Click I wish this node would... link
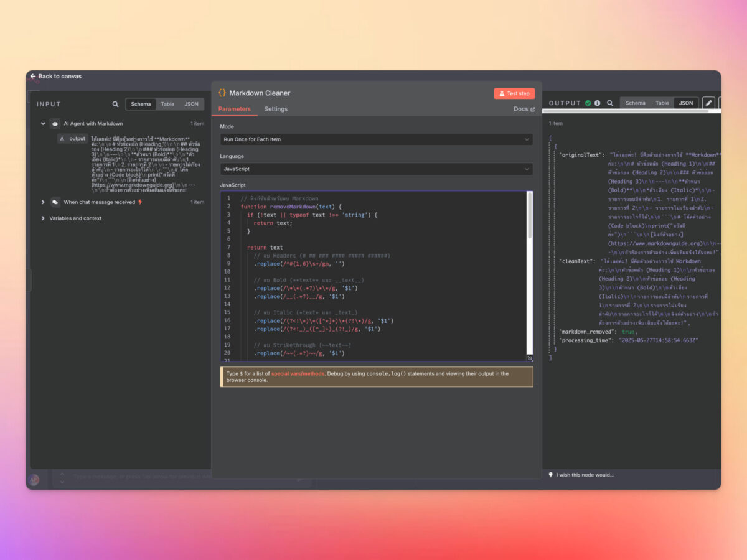 tap(585, 475)
